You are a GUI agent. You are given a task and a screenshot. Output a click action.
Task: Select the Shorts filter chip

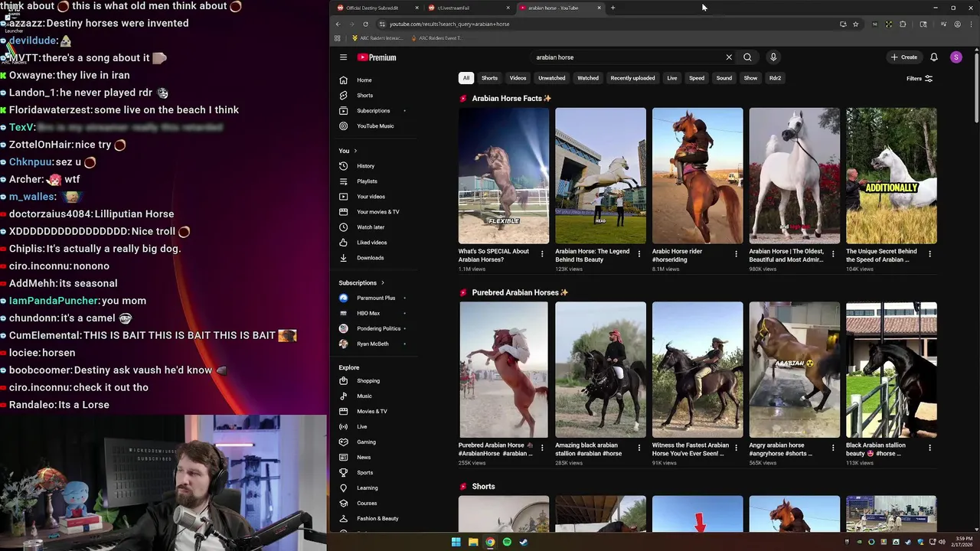tap(489, 78)
